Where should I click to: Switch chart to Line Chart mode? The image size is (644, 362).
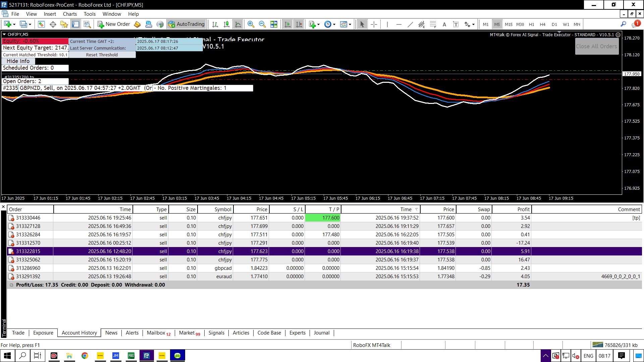[238, 24]
